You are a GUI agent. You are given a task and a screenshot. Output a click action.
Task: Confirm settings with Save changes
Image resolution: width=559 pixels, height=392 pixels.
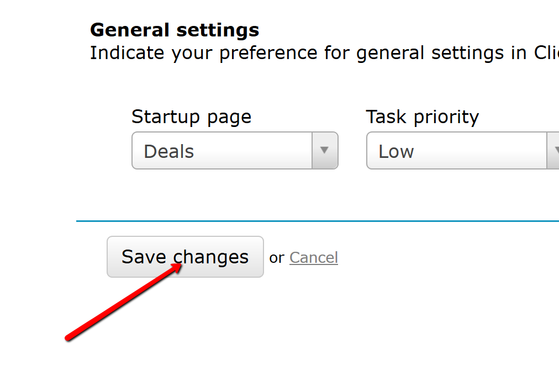point(185,257)
